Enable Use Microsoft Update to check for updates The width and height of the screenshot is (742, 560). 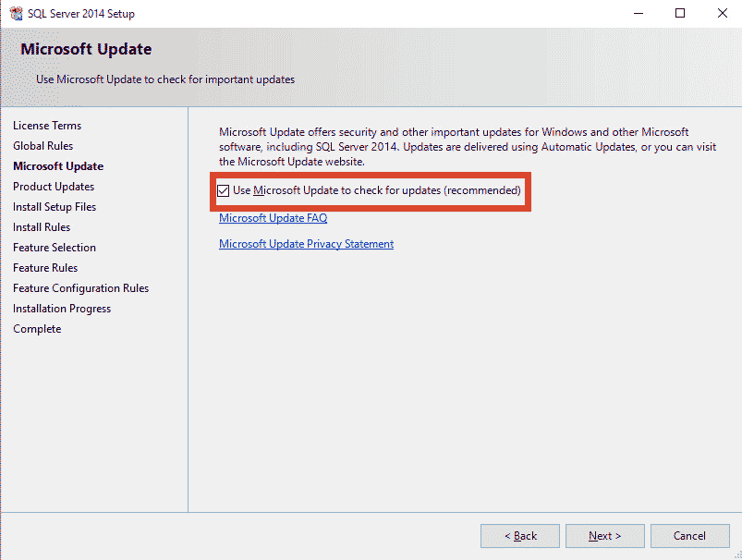[x=224, y=190]
